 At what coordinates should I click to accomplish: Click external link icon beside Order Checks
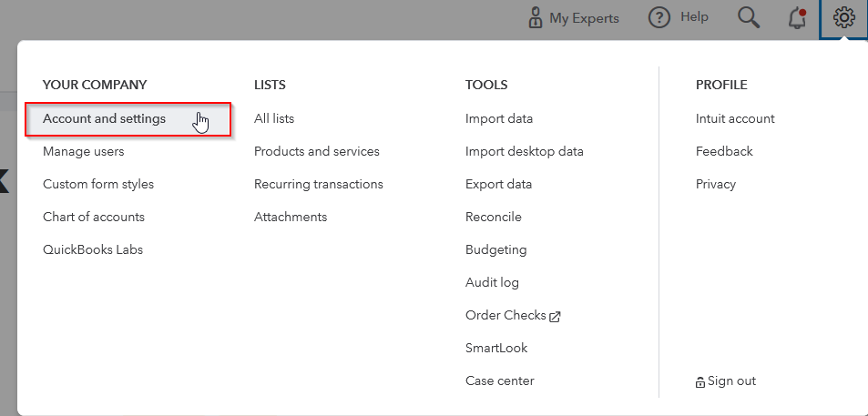coord(555,317)
